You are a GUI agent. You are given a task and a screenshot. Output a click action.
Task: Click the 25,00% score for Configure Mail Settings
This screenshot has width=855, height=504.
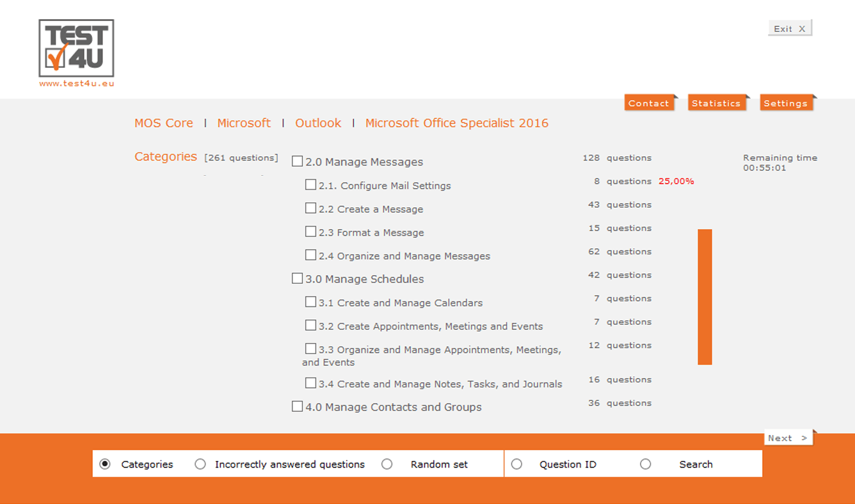(x=676, y=182)
